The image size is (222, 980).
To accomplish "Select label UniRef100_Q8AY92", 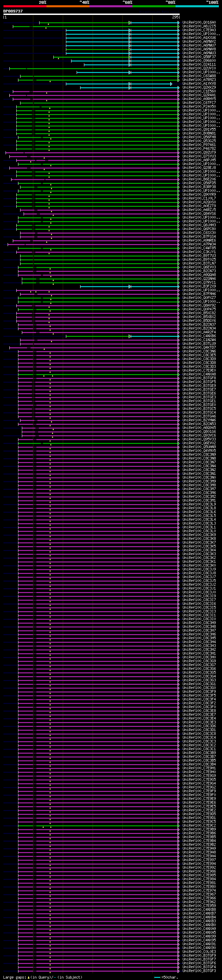I will [x=199, y=306].
